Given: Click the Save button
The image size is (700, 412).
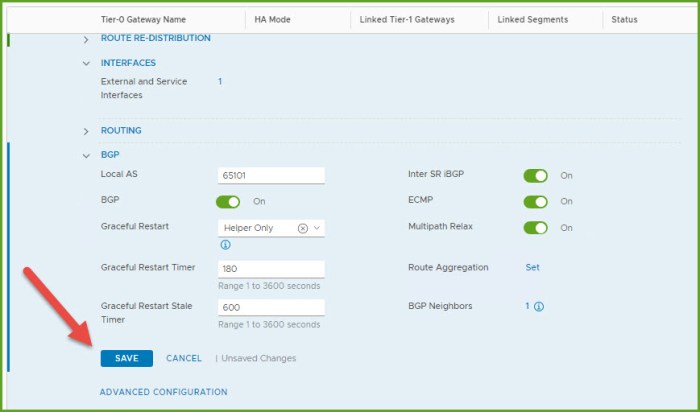Looking at the screenshot, I should pyautogui.click(x=126, y=358).
